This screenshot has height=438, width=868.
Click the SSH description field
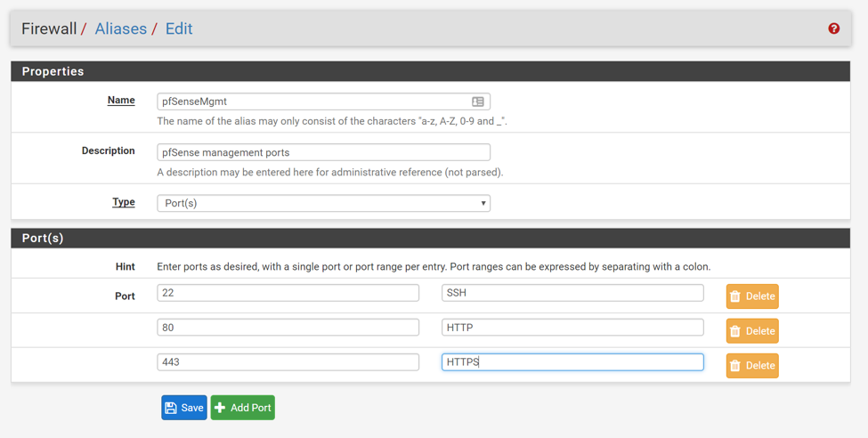pos(572,293)
